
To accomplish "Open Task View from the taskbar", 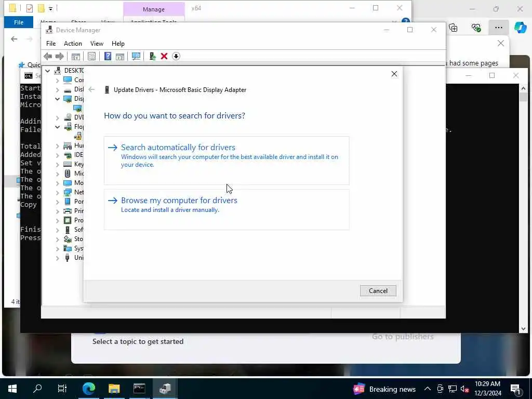I will 62,389.
